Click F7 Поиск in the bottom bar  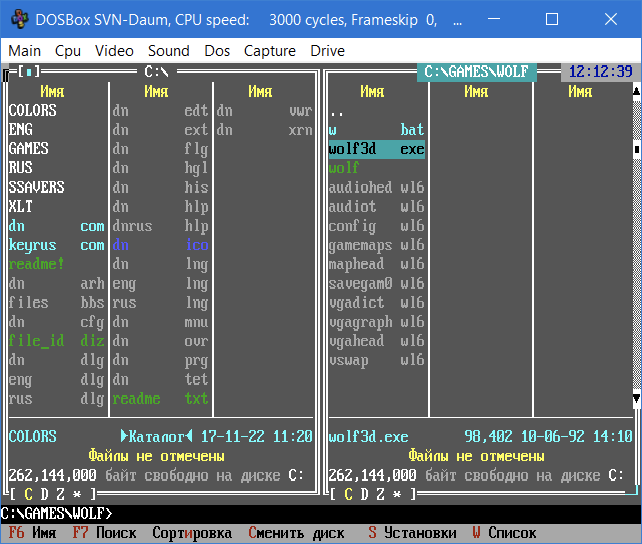[104, 533]
